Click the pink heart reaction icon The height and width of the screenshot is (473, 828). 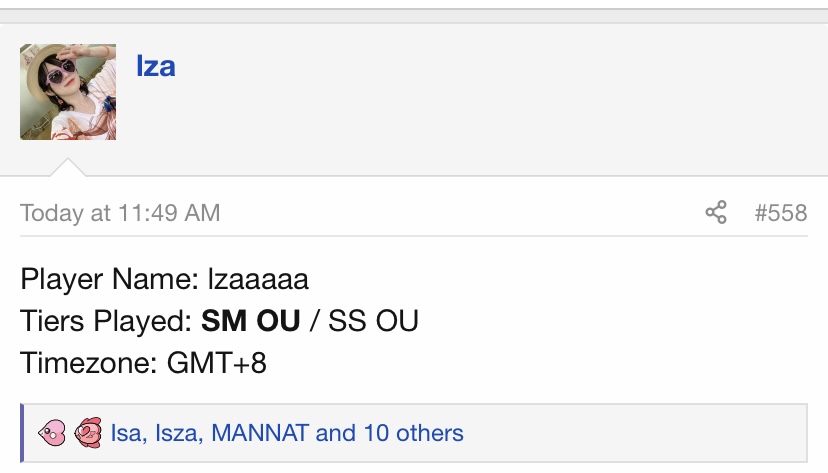click(x=52, y=433)
